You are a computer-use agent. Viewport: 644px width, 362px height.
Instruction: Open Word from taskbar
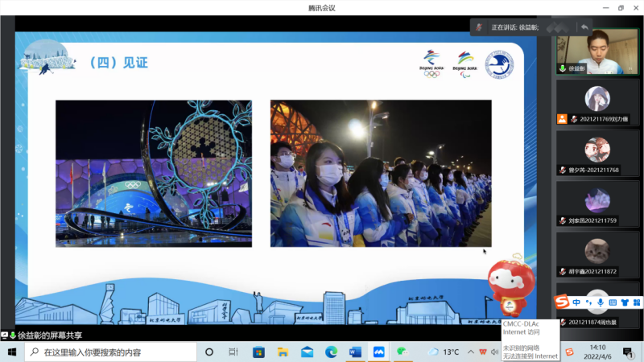355,352
